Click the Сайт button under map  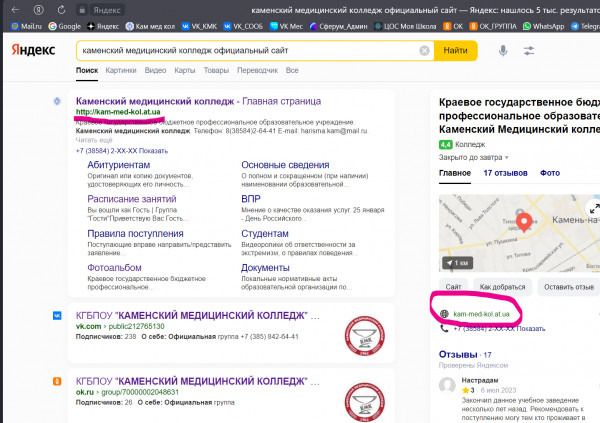(x=453, y=287)
